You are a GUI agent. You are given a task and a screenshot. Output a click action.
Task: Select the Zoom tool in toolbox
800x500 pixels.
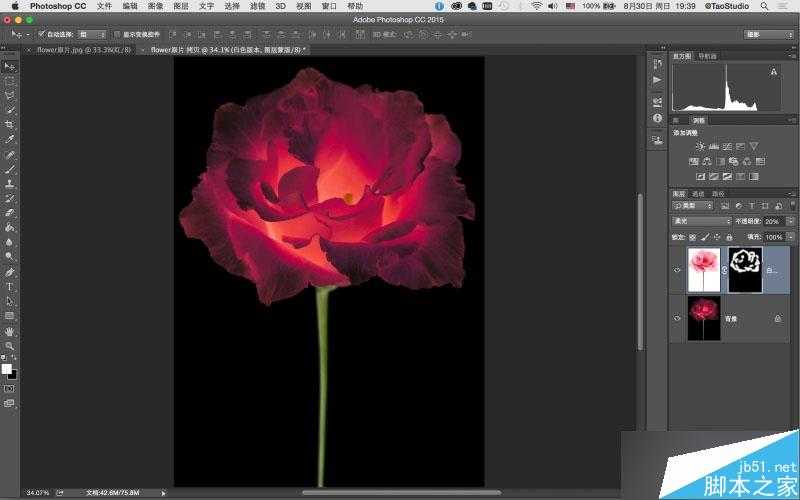[x=10, y=345]
